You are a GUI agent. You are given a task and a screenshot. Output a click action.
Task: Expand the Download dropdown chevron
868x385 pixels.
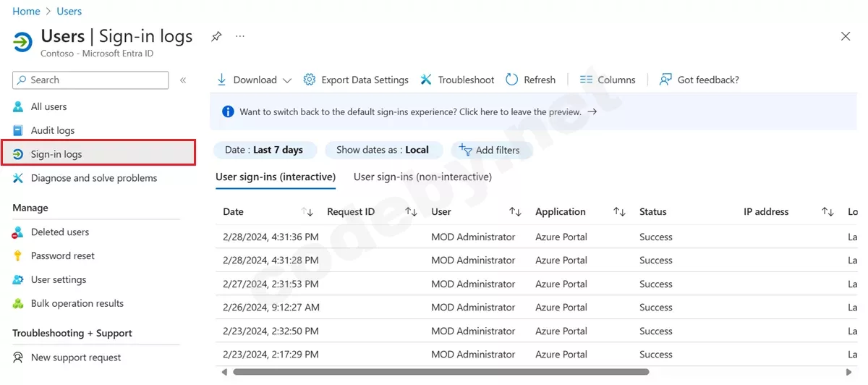tap(287, 80)
